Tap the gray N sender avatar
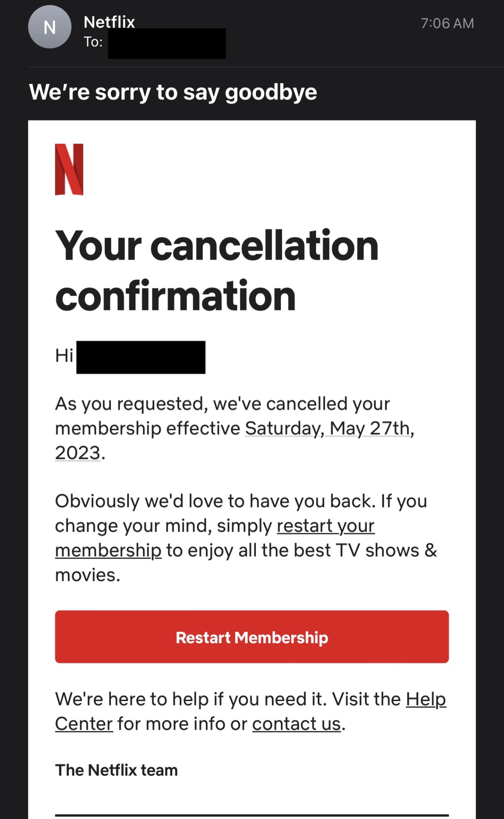Image resolution: width=504 pixels, height=819 pixels. (x=50, y=27)
